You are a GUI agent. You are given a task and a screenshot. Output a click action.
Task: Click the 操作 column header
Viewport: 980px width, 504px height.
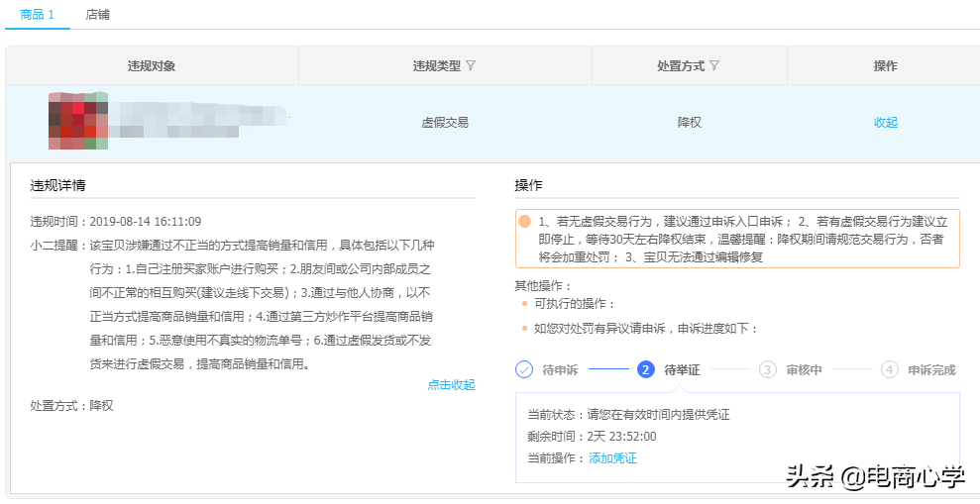886,65
